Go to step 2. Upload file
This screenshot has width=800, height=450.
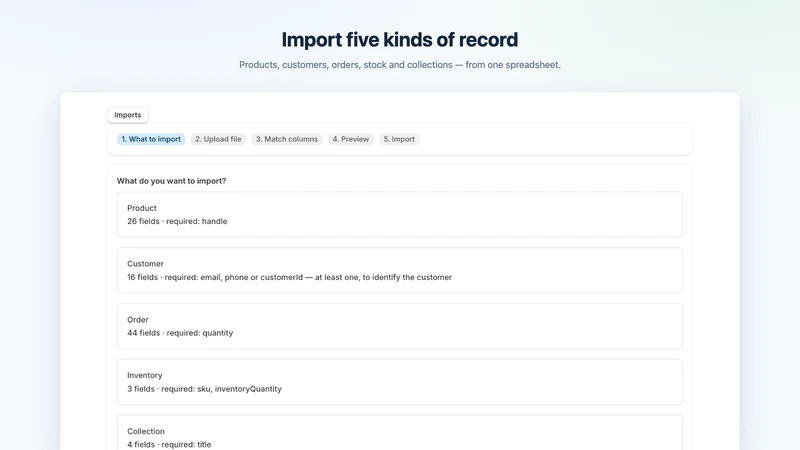tap(218, 139)
